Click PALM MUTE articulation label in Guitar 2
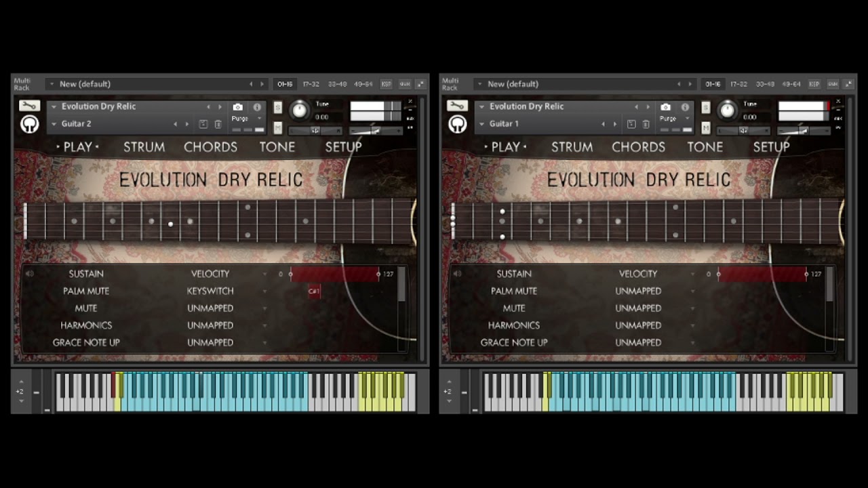The height and width of the screenshot is (488, 868). point(86,291)
